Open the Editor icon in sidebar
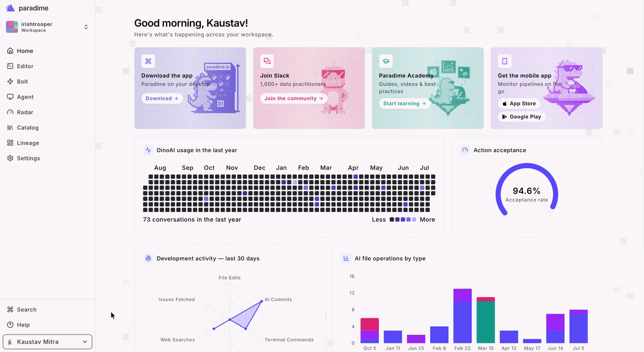Viewport: 644px width, 352px height. (x=11, y=66)
